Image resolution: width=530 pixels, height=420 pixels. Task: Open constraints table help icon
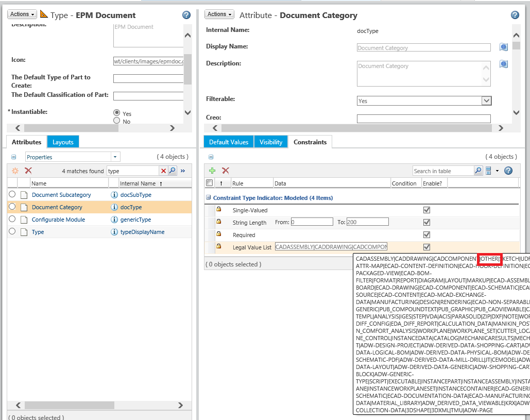(508, 171)
